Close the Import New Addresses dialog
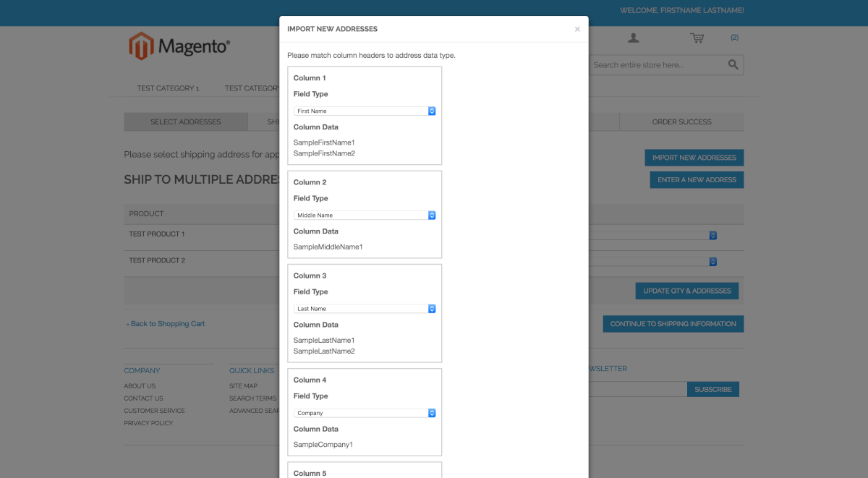Screen dimensions: 868x478 pos(577,30)
